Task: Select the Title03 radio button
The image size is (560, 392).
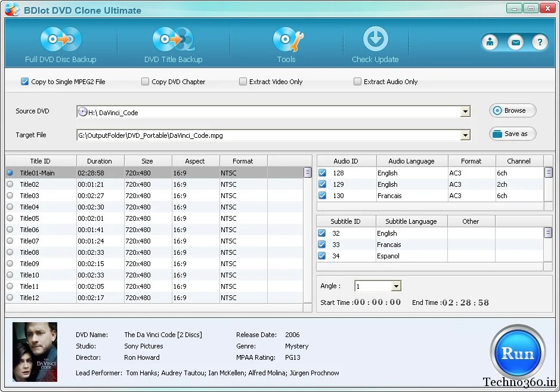Action: click(10, 196)
